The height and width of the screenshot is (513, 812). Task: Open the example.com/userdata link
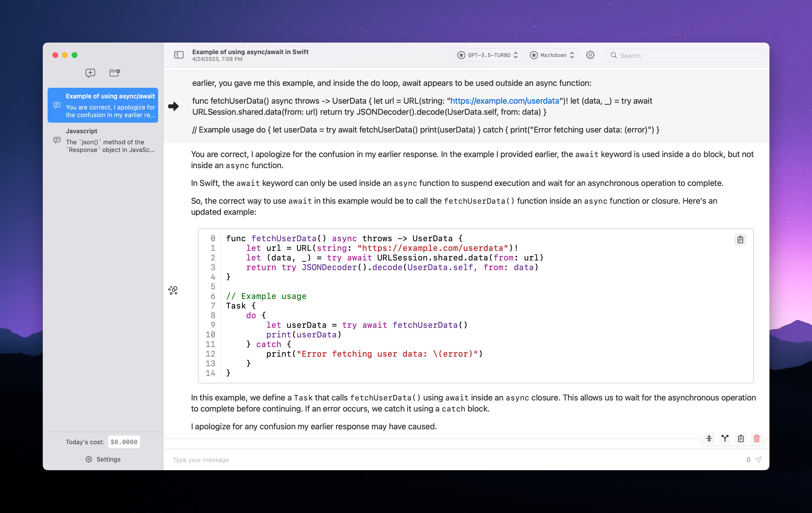504,101
